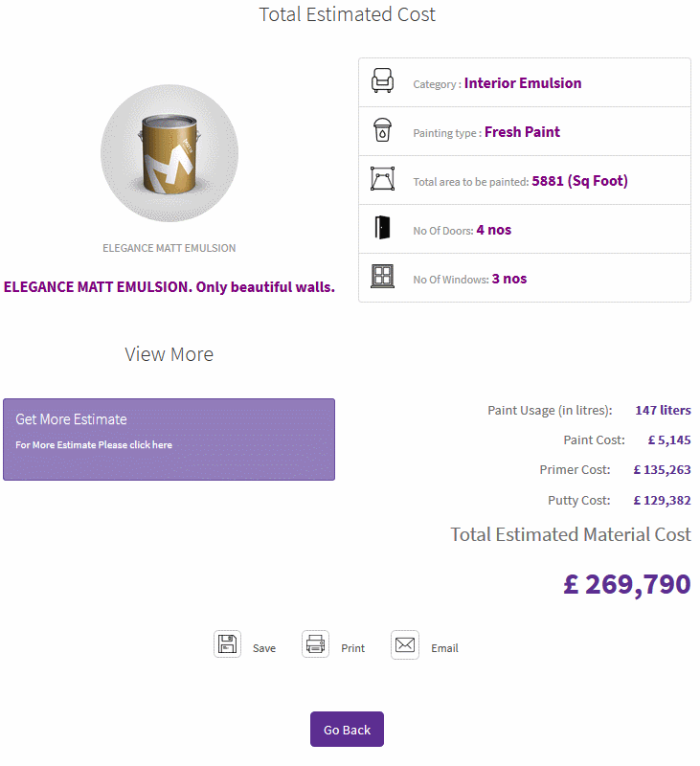The image size is (700, 766).
Task: Click the printer Print icon
Action: [315, 644]
